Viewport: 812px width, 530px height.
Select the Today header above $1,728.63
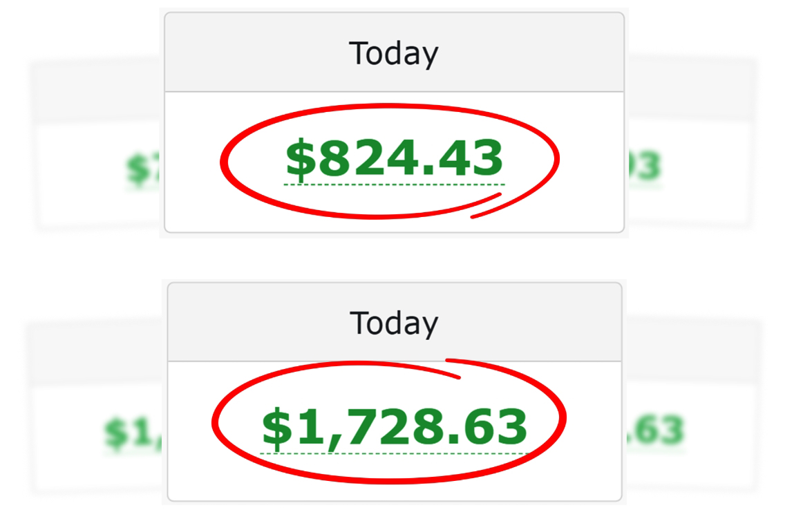coord(394,323)
